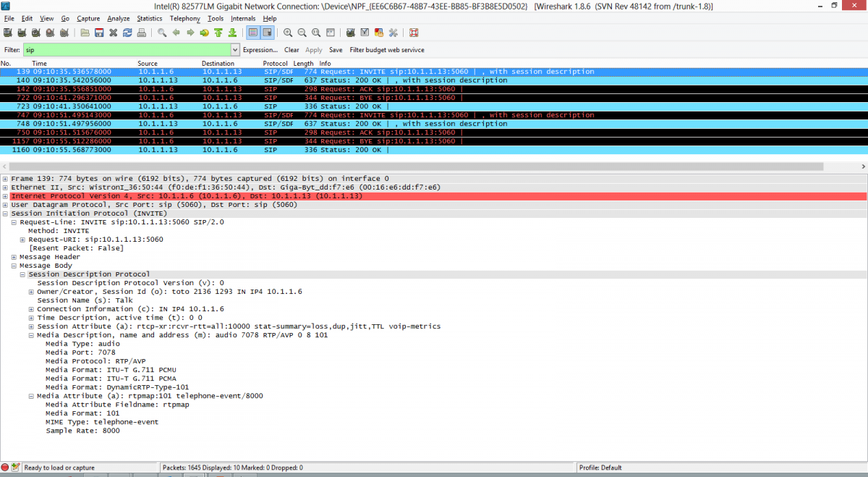This screenshot has height=477, width=868.
Task: Go to a specific packet number icon
Action: 204,33
